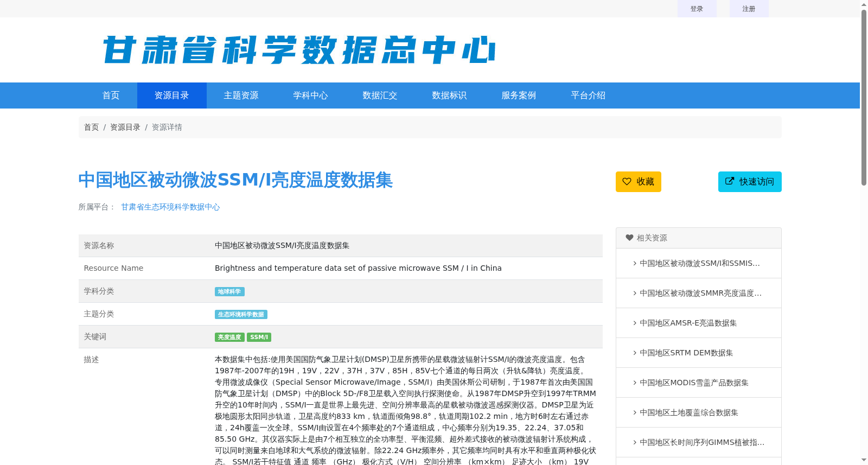Click the 亮度温度 keyword tag
Image resolution: width=868 pixels, height=465 pixels.
coord(229,337)
